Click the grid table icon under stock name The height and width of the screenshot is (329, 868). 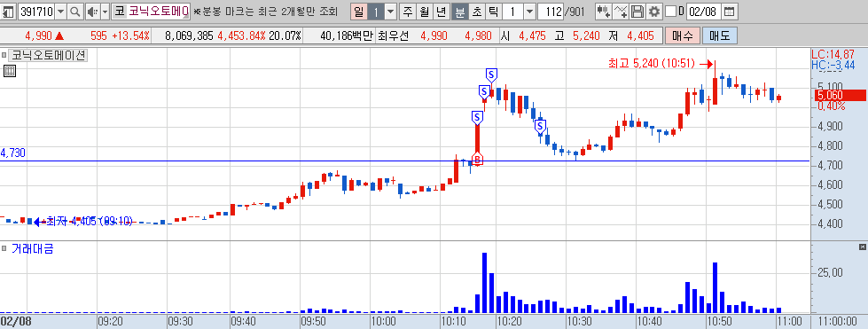coord(10,70)
